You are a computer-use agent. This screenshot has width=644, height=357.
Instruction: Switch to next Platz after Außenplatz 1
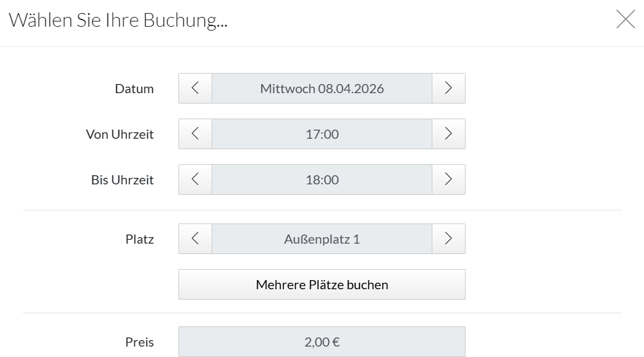448,239
